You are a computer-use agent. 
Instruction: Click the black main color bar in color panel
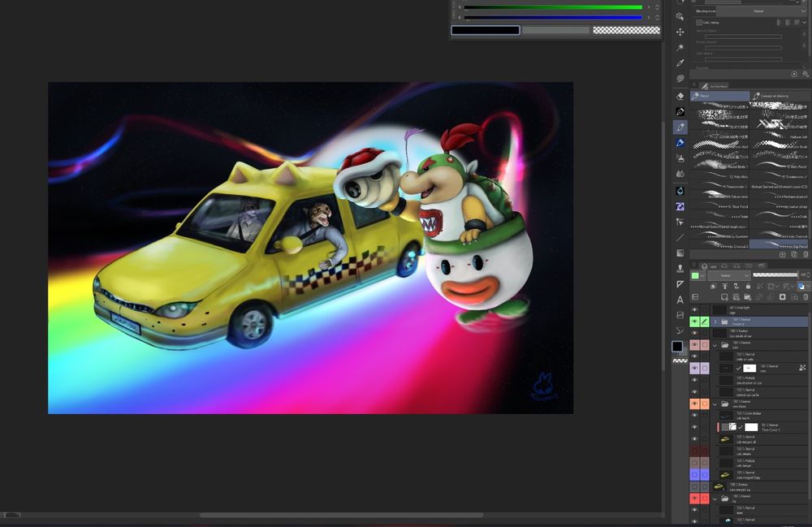point(486,30)
